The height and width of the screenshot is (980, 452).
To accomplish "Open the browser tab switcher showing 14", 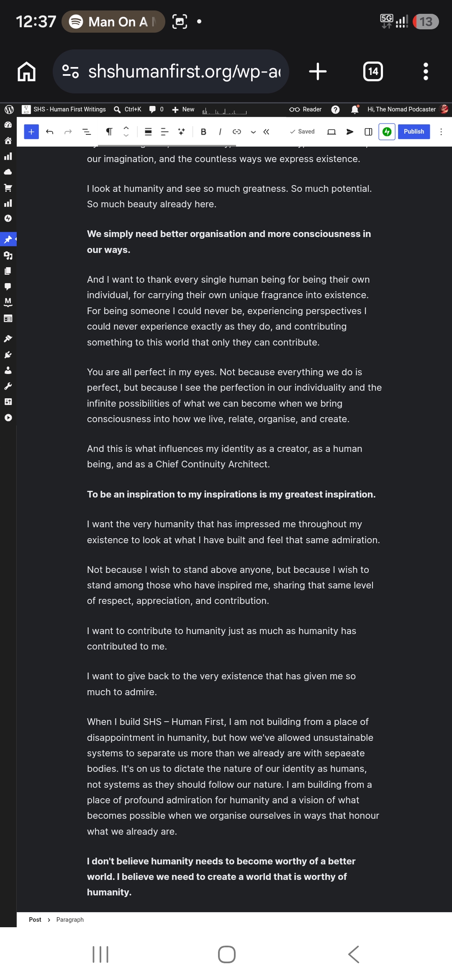I will 373,71.
